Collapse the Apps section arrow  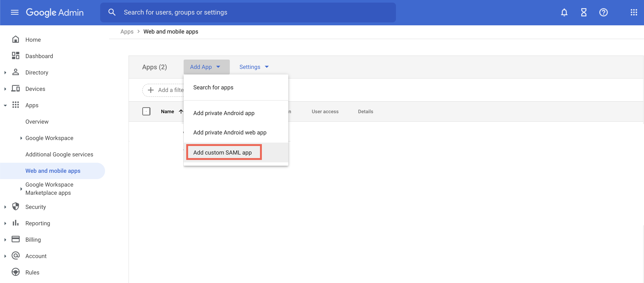(x=5, y=105)
